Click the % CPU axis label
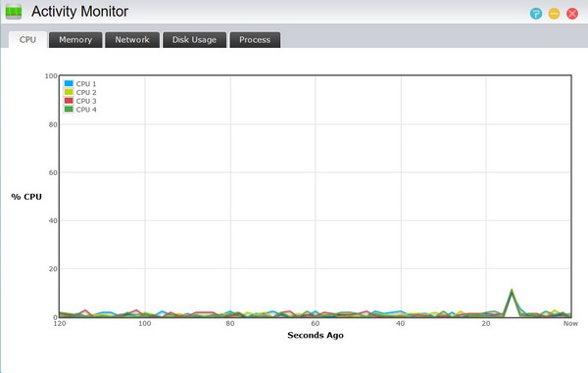This screenshot has width=588, height=373. (26, 197)
